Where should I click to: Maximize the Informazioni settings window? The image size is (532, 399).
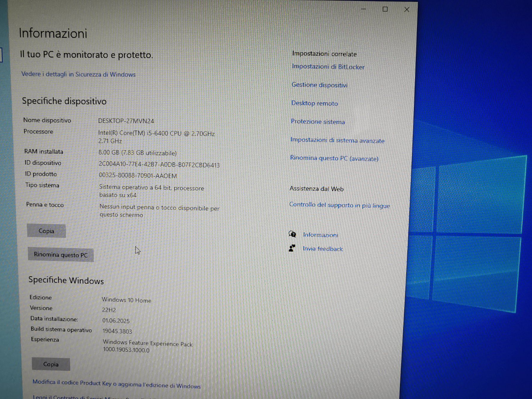[385, 9]
